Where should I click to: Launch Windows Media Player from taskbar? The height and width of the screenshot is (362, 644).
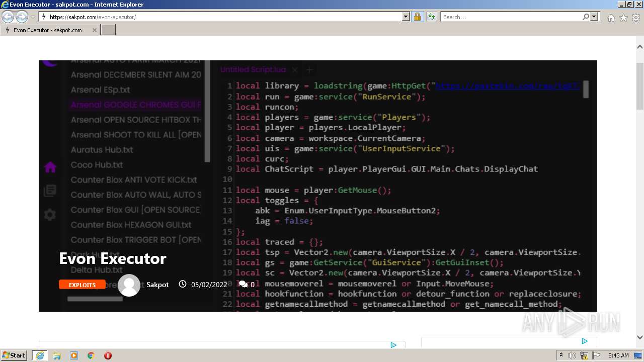click(74, 355)
